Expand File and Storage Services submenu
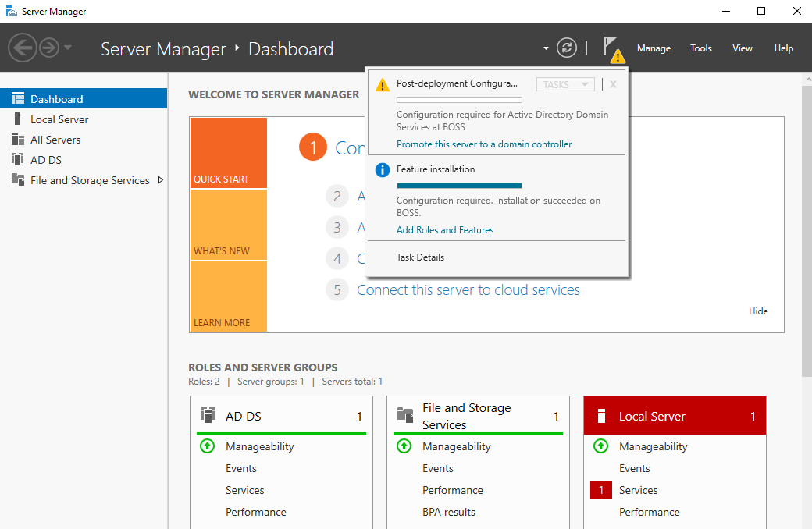The width and height of the screenshot is (812, 529). (161, 180)
